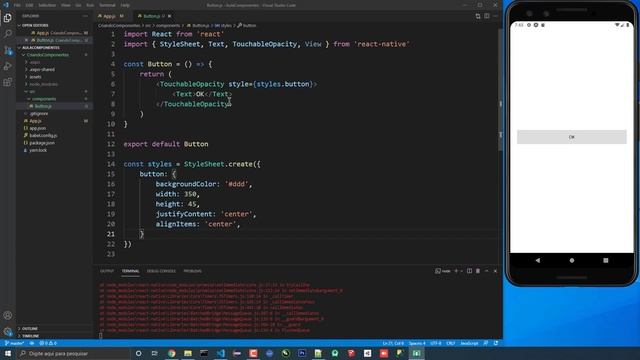The width and height of the screenshot is (640, 360).
Task: Open the Extensions view
Action: tap(8, 82)
